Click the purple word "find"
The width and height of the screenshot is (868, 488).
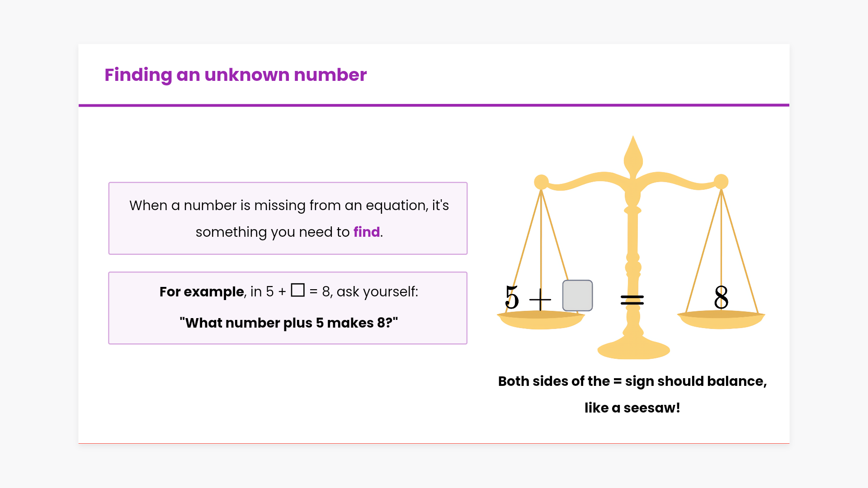pyautogui.click(x=367, y=232)
